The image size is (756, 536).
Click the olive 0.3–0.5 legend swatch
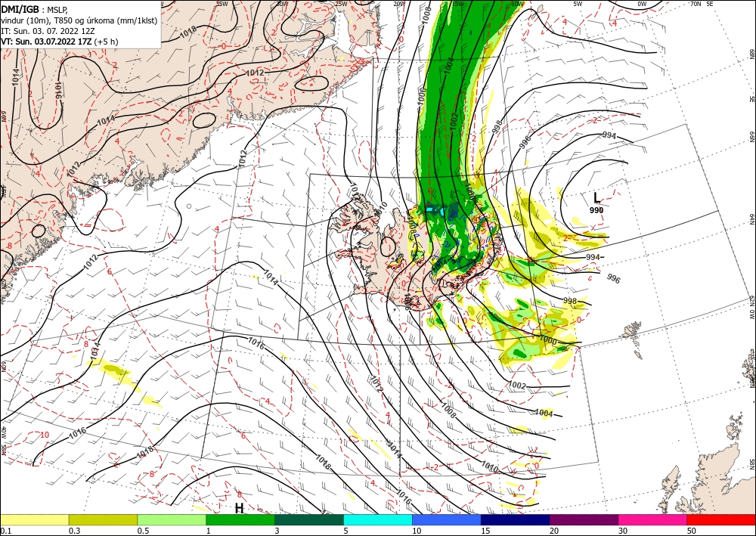[x=103, y=519]
